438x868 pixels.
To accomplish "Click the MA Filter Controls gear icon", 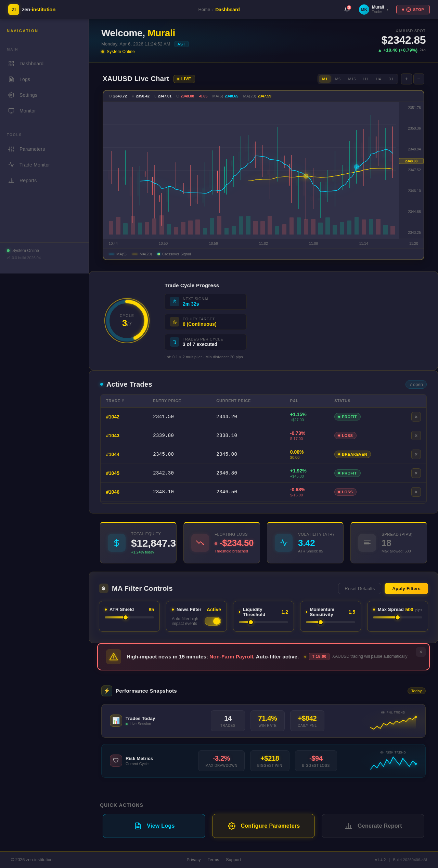I will pyautogui.click(x=104, y=588).
